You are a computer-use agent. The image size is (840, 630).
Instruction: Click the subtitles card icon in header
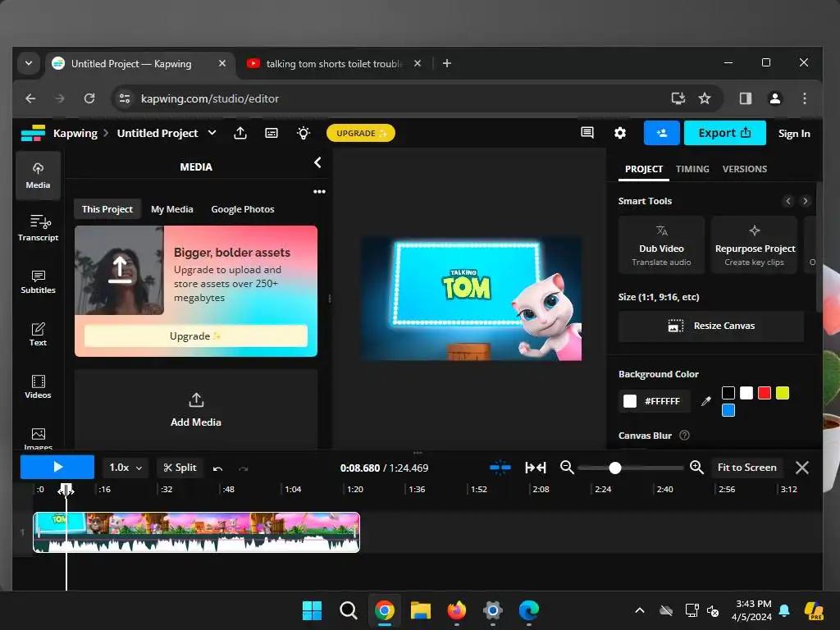tap(272, 133)
